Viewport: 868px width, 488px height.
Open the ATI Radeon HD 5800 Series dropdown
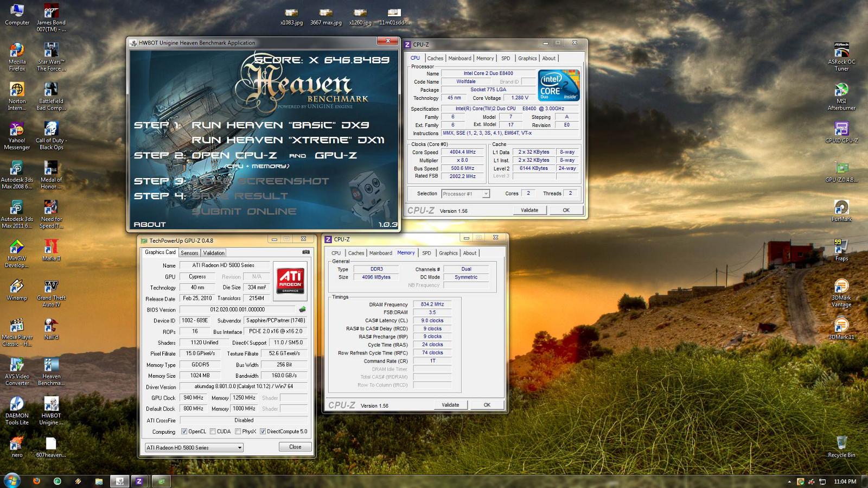194,447
